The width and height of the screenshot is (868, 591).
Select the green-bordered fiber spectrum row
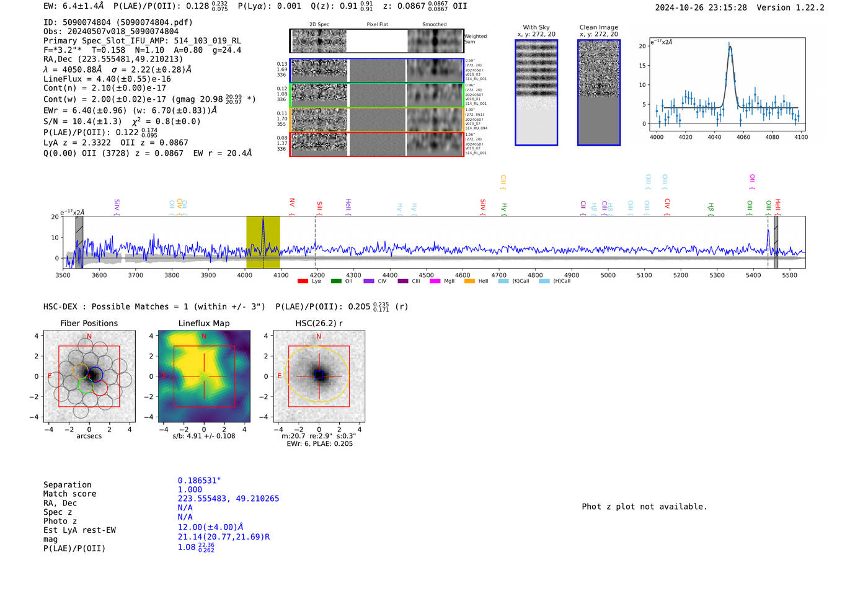(x=376, y=95)
